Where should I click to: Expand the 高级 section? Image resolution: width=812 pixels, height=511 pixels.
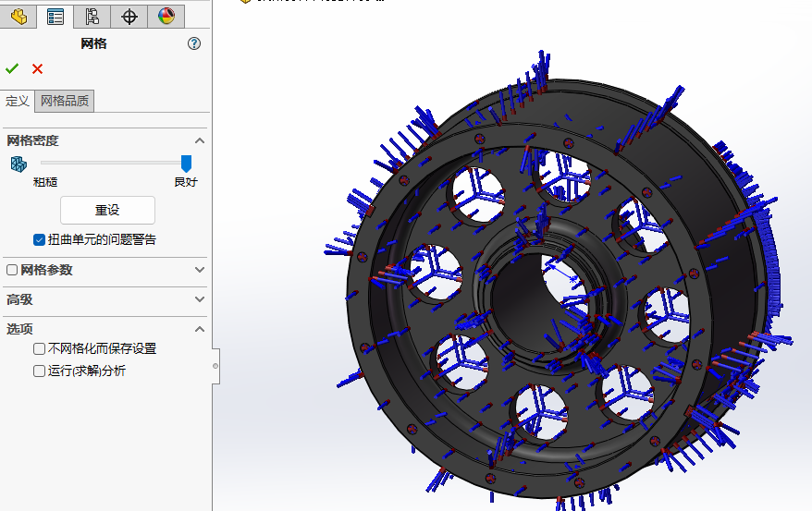(x=199, y=299)
